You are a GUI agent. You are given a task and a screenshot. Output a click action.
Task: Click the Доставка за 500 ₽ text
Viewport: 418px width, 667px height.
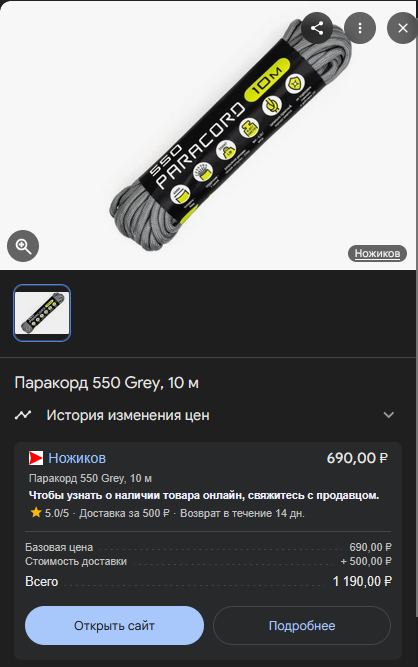pyautogui.click(x=124, y=513)
